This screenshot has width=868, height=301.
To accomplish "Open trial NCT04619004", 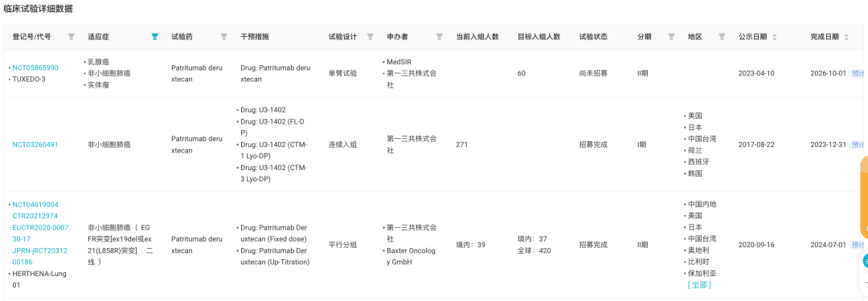I will (x=35, y=204).
